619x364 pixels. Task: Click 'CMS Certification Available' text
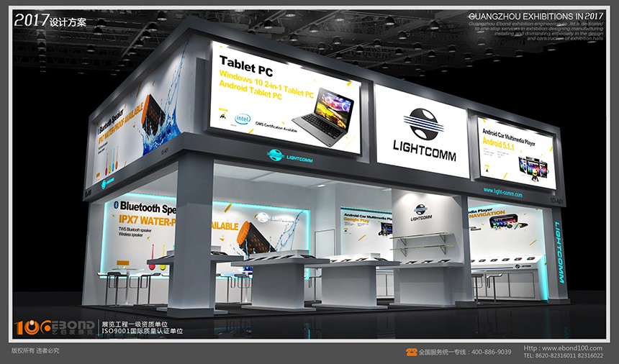[x=276, y=127]
